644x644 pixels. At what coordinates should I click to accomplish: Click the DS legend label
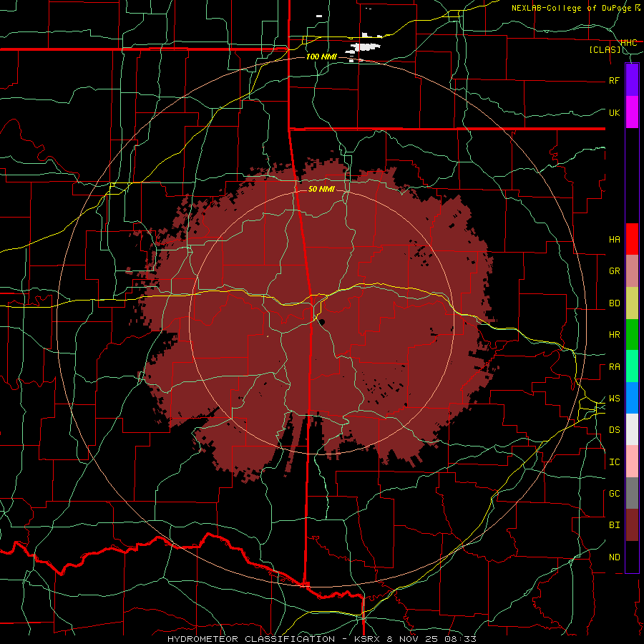[614, 430]
